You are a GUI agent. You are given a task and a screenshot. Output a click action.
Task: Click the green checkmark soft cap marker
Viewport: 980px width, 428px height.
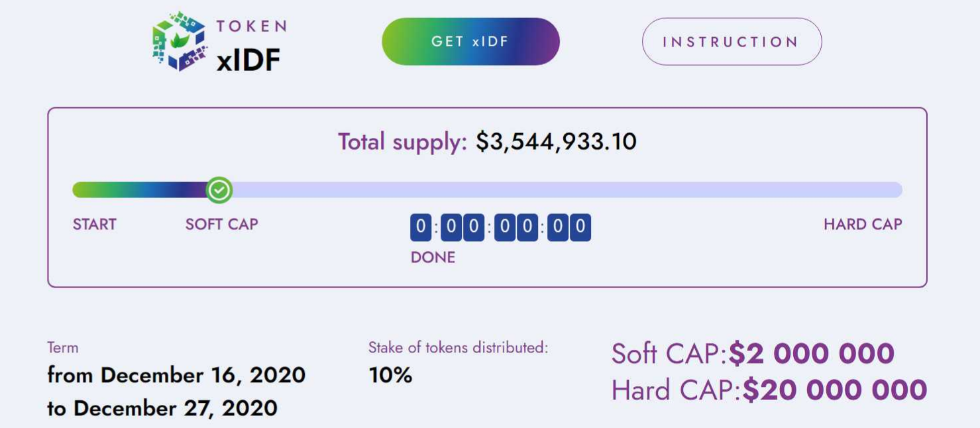pyautogui.click(x=219, y=190)
